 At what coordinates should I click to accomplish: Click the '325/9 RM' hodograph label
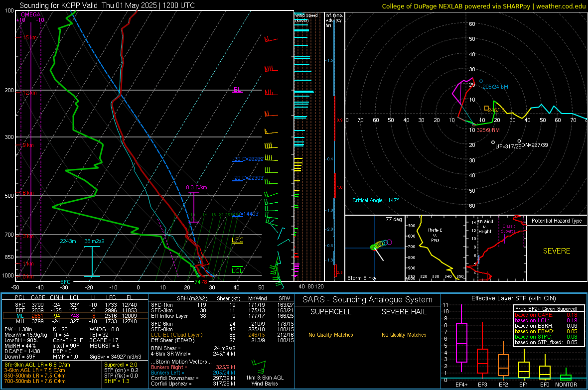click(488, 130)
